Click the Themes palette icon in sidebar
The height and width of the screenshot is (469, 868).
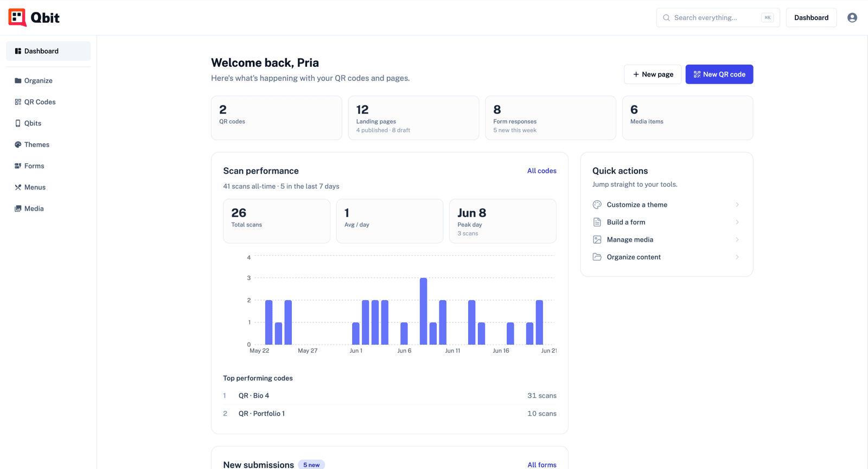point(18,144)
